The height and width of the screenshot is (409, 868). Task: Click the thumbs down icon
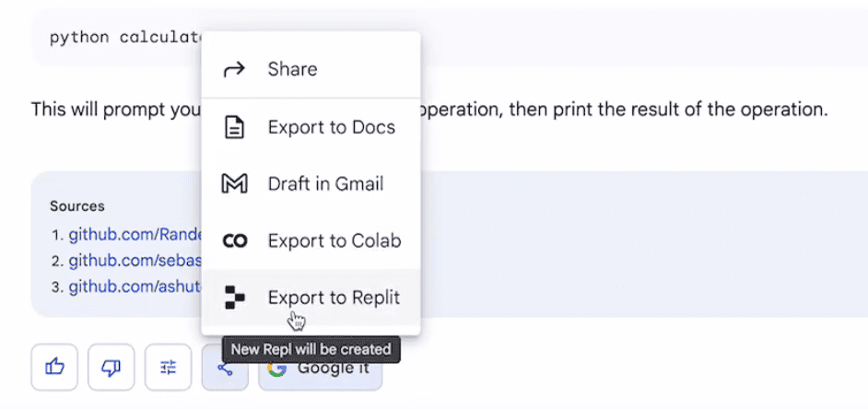[111, 367]
